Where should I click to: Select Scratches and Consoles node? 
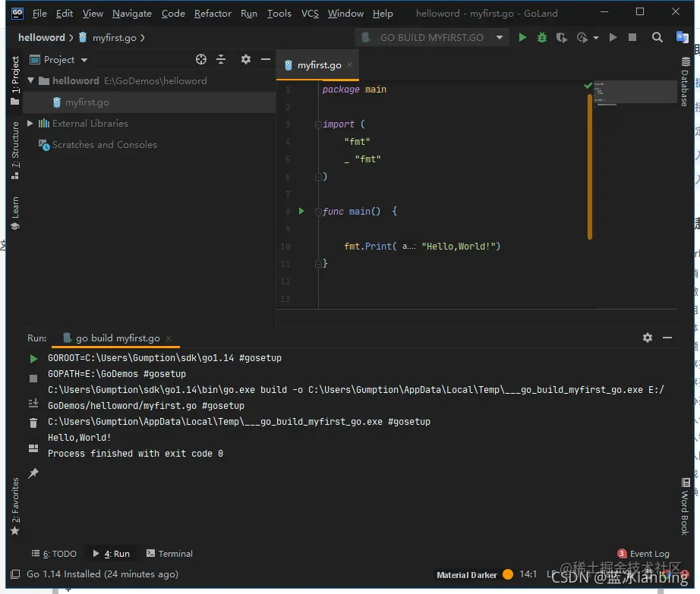(x=105, y=144)
